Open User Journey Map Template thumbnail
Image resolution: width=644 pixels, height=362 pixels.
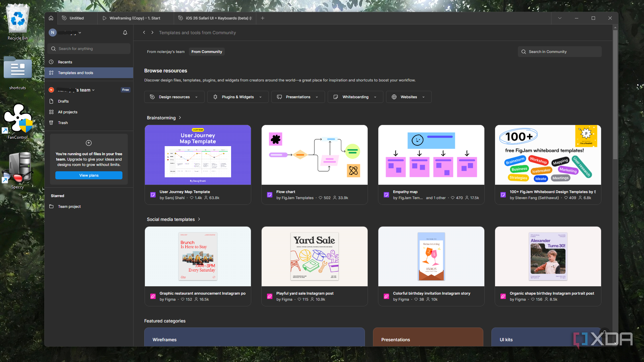pos(198,155)
